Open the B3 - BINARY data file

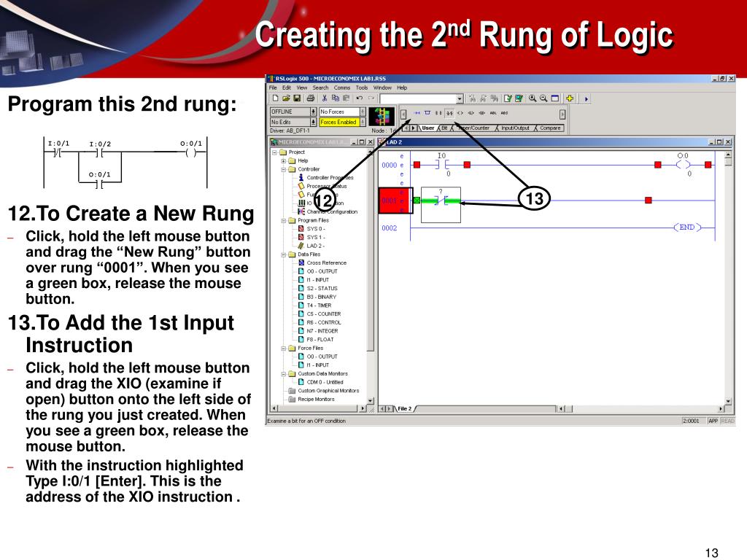click(321, 297)
